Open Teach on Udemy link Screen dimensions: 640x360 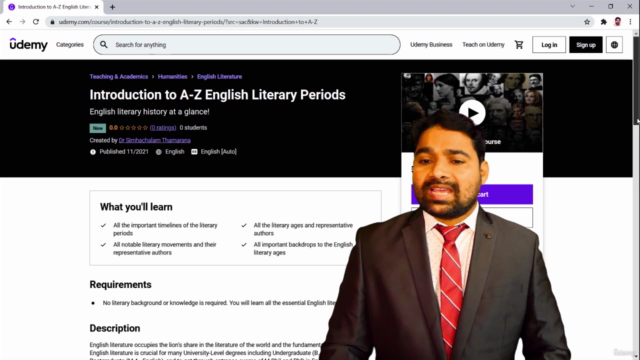click(483, 44)
